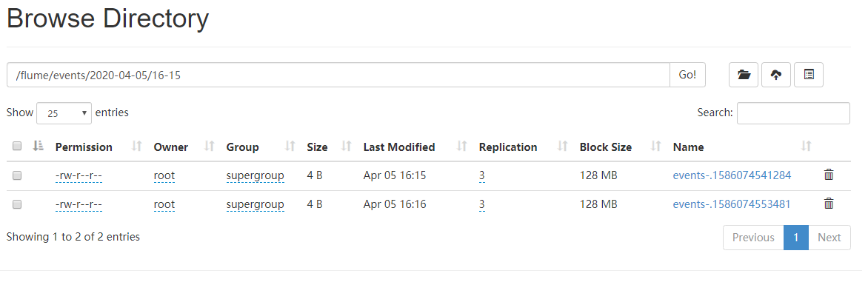Check the box for events-.1586074553481 row
The height and width of the screenshot is (282, 868).
(x=17, y=204)
